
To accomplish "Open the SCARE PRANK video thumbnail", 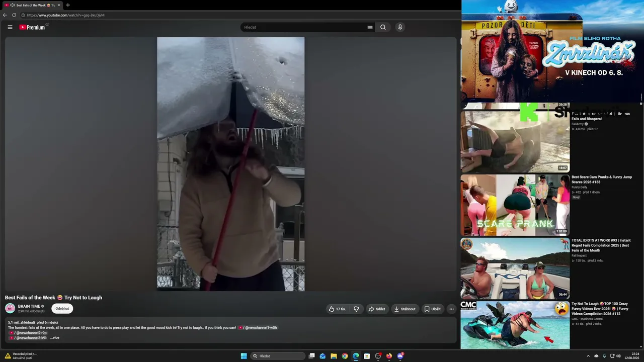I will (x=515, y=205).
